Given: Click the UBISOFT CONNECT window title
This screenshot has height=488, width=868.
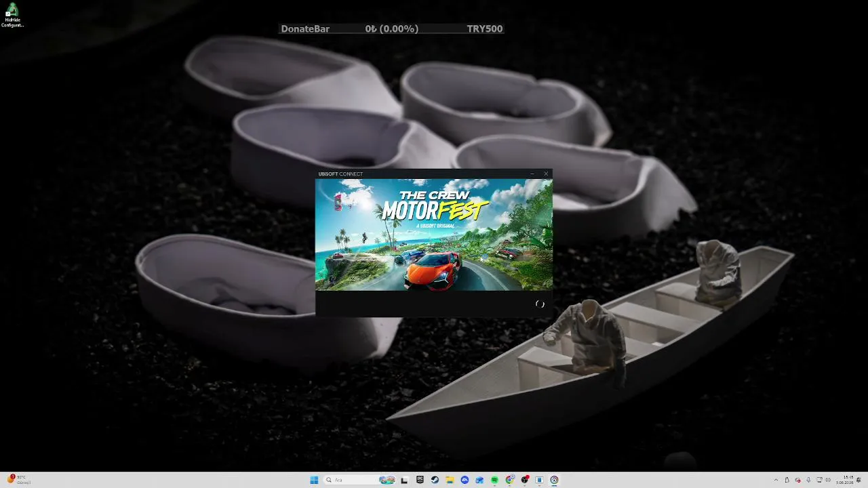Looking at the screenshot, I should [x=340, y=174].
